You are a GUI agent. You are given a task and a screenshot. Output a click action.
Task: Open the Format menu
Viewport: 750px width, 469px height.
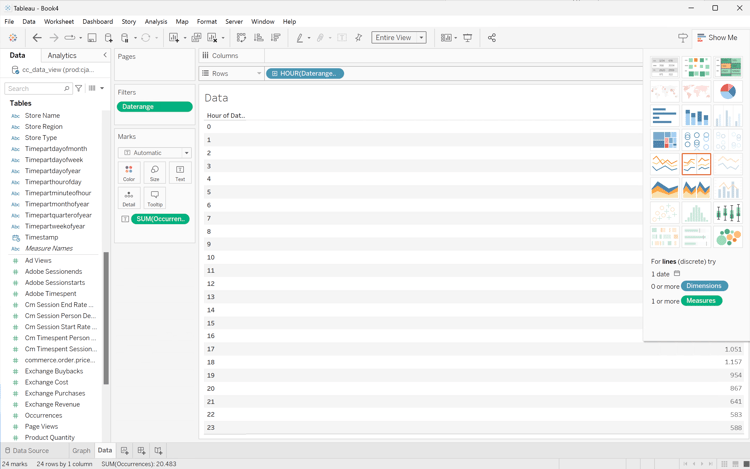(x=207, y=22)
